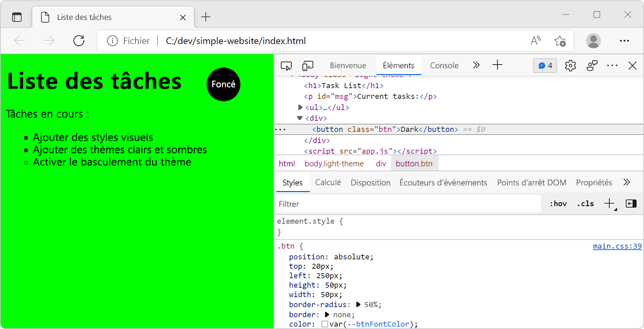Open the main.css:39 source link

pyautogui.click(x=617, y=246)
